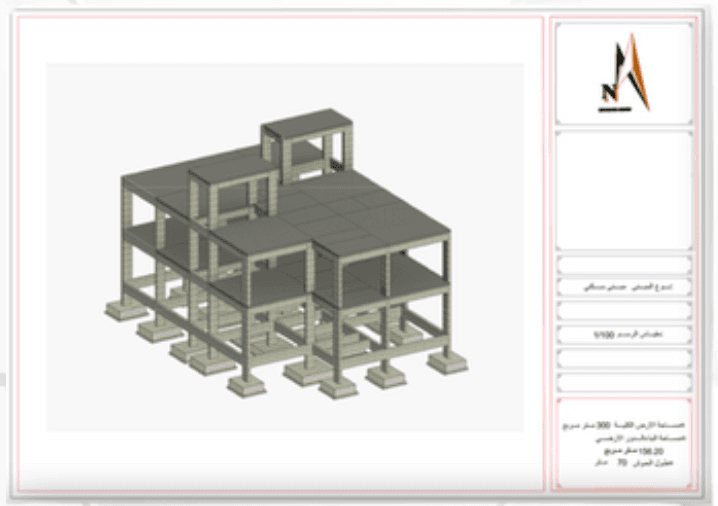Click the "70" fence length value

coord(622,463)
